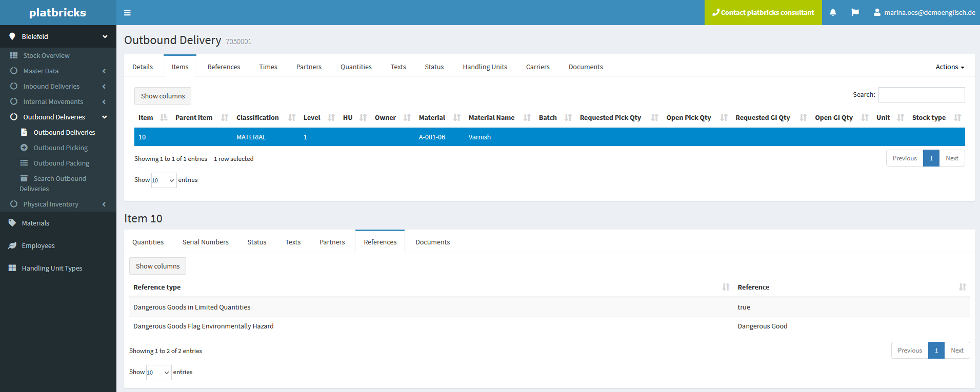Open Stock Overview grid icon
The width and height of the screenshot is (980, 392).
pyautogui.click(x=14, y=55)
